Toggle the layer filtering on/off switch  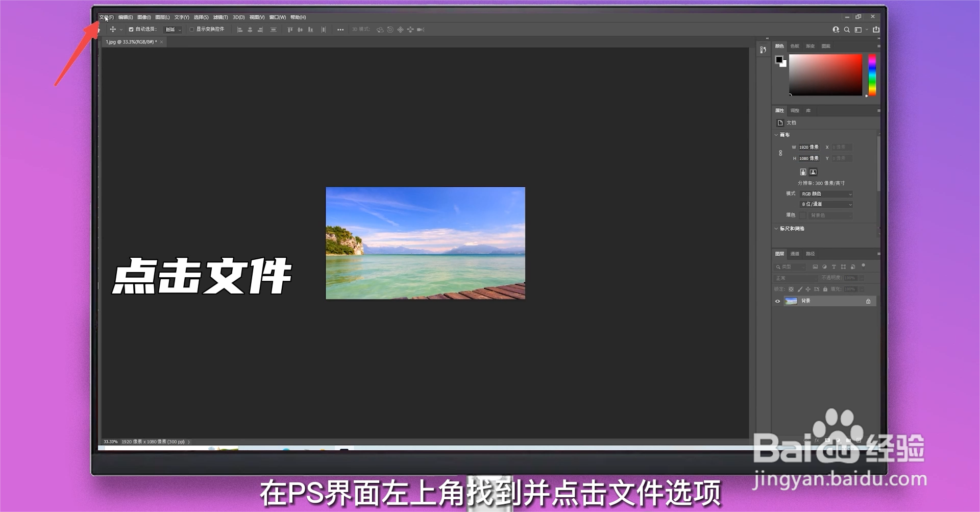864,265
